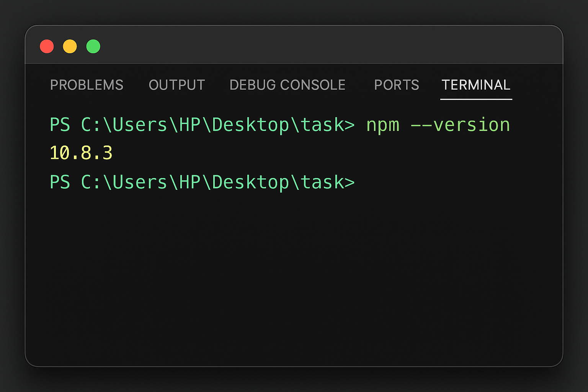Click the green maximize window button
This screenshot has height=392, width=588.
click(93, 46)
